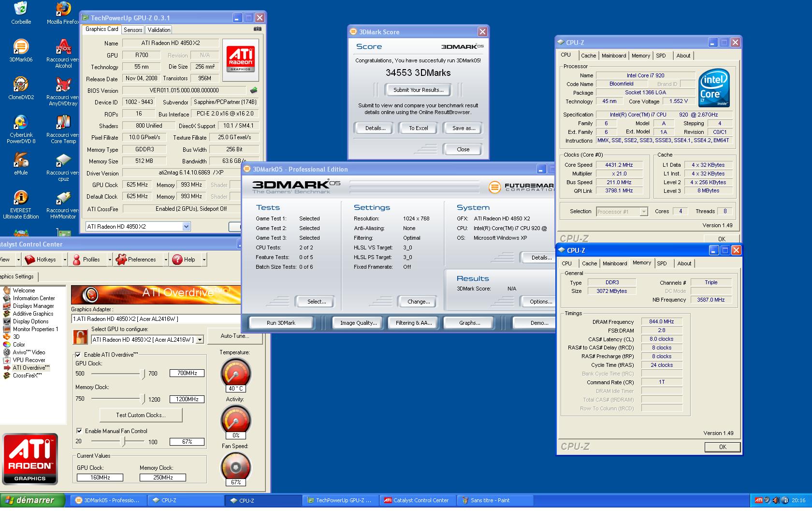Viewport: 812px width, 522px height.
Task: Expand the Help dropdown arrow in Catalyst
Action: (204, 260)
